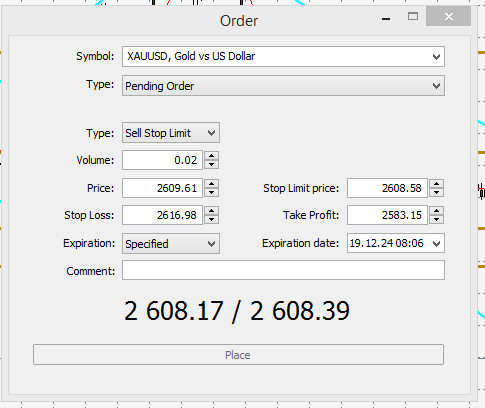Click the Order window title
This screenshot has height=408, width=485.
click(x=239, y=21)
